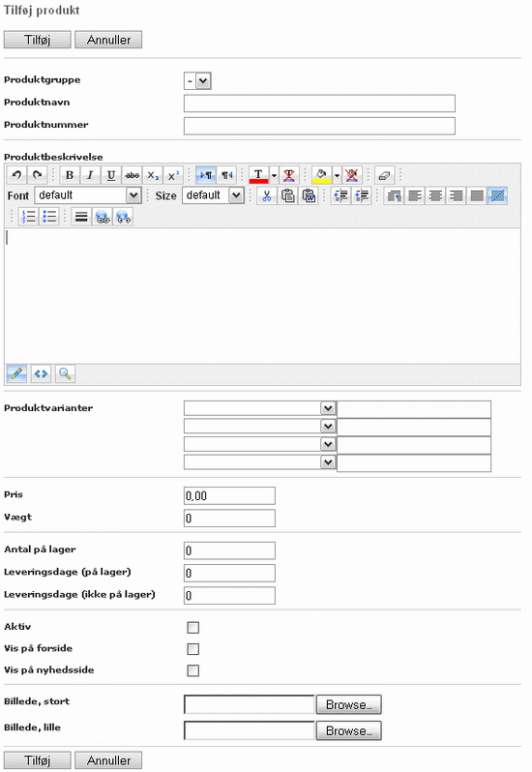The image size is (532, 772).
Task: Align text left
Action: tap(415, 195)
